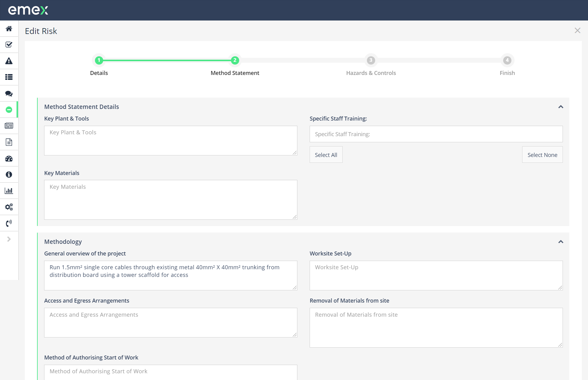
Task: Click the Select All button
Action: pyautogui.click(x=326, y=155)
